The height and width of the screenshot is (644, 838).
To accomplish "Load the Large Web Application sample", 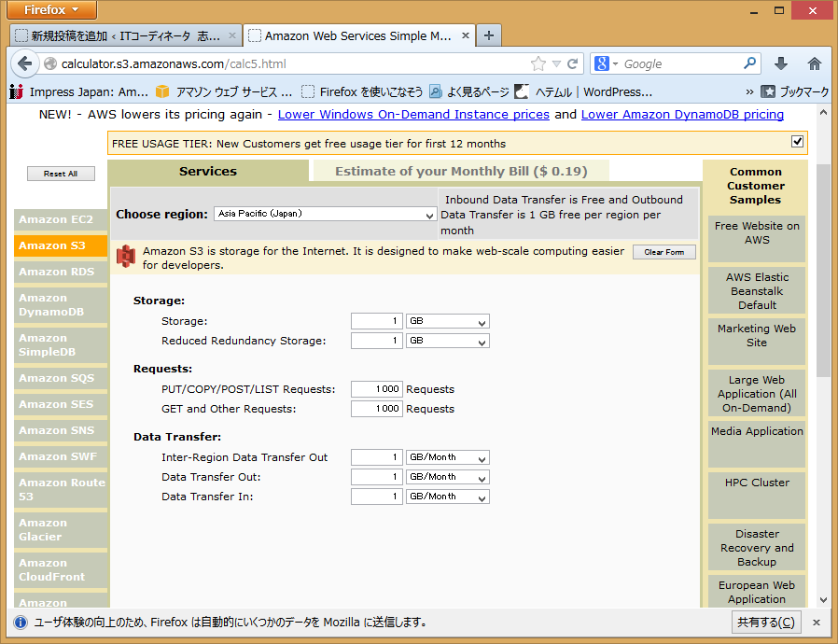I will (757, 393).
